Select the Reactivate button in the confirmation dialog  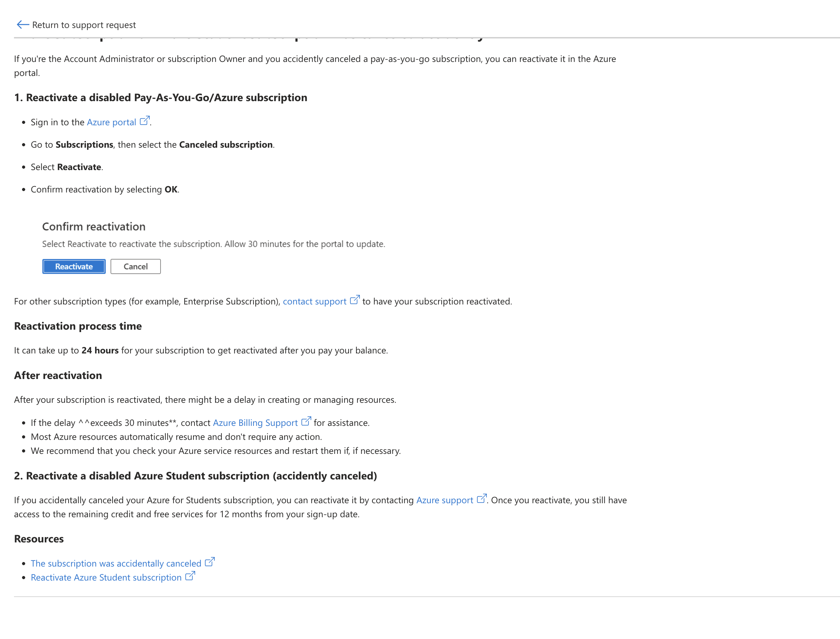click(x=73, y=266)
